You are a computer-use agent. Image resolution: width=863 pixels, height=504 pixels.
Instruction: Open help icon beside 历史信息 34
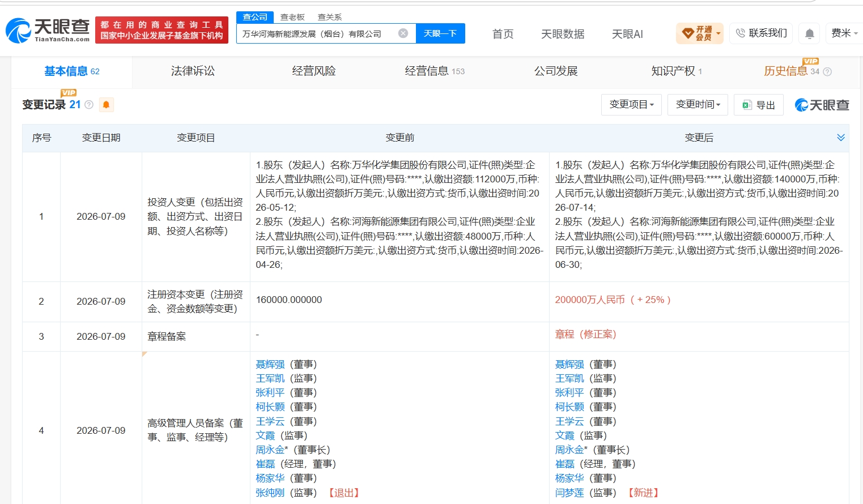pos(827,72)
